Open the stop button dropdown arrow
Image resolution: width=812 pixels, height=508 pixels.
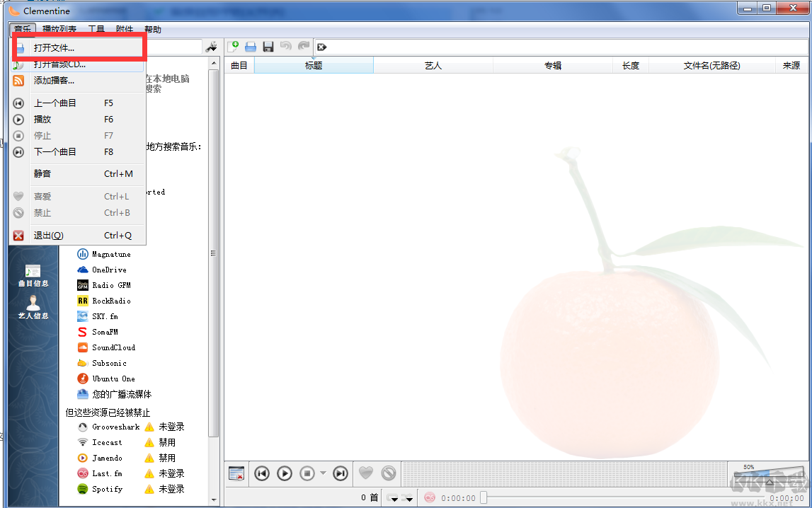pyautogui.click(x=323, y=473)
